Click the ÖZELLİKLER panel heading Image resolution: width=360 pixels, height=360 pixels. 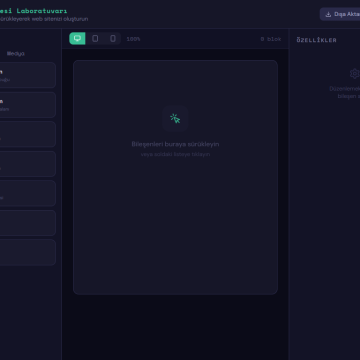tap(316, 40)
